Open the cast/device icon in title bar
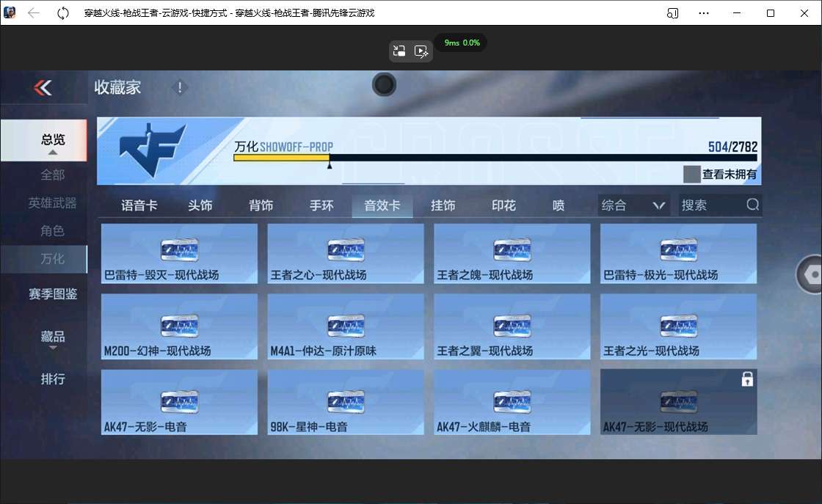822x504 pixels. (x=672, y=13)
